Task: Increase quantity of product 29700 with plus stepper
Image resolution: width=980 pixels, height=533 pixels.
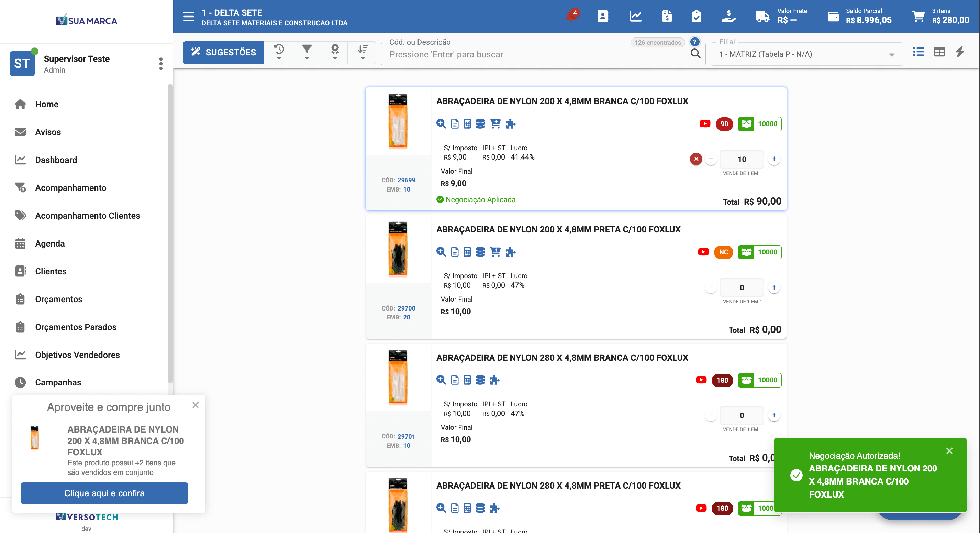Action: pyautogui.click(x=774, y=287)
